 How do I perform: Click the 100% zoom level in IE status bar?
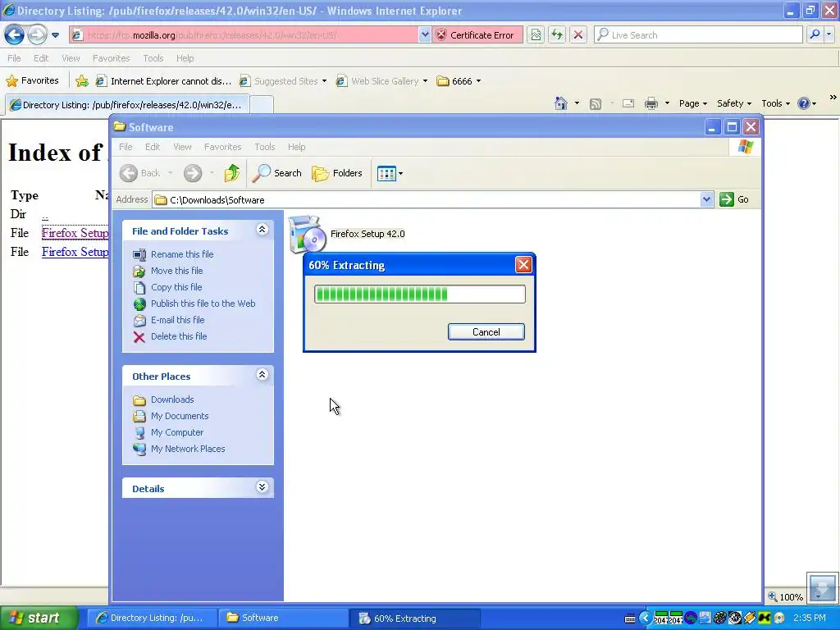[785, 597]
